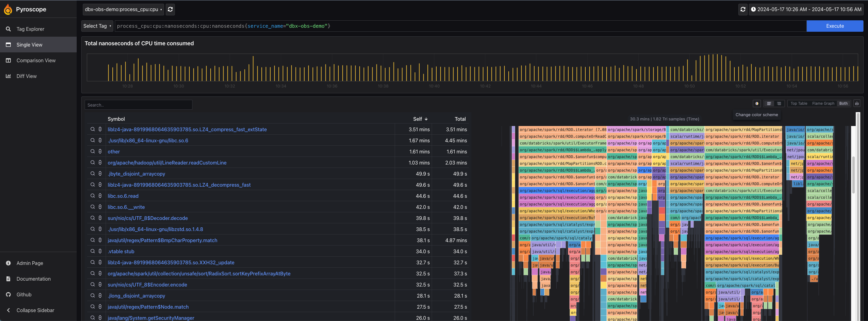Click the org/apache/hadoop/util/LineReader.readCustomLine symbol
868x321 pixels.
pos(167,163)
